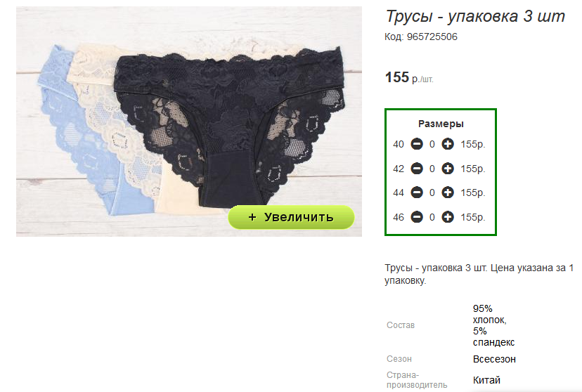Click the Размеры heading
This screenshot has width=582, height=392.
tap(441, 124)
